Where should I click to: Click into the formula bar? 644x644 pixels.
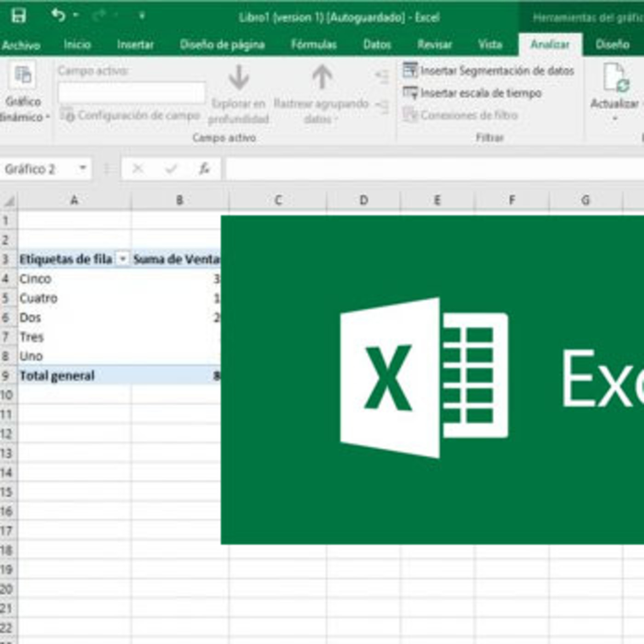click(x=434, y=169)
